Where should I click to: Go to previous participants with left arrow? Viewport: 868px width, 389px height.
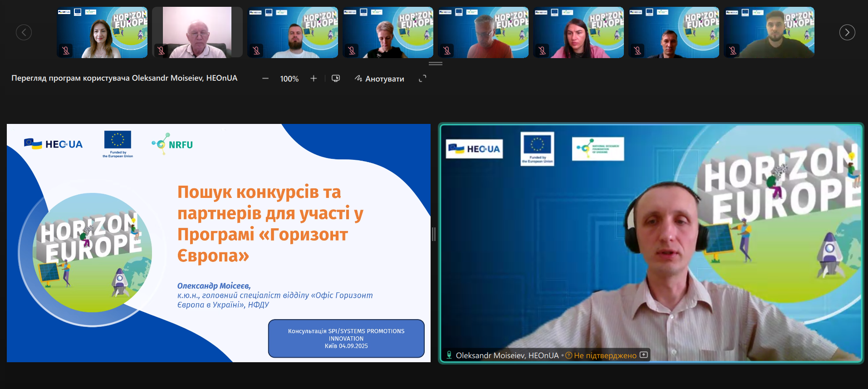(24, 32)
